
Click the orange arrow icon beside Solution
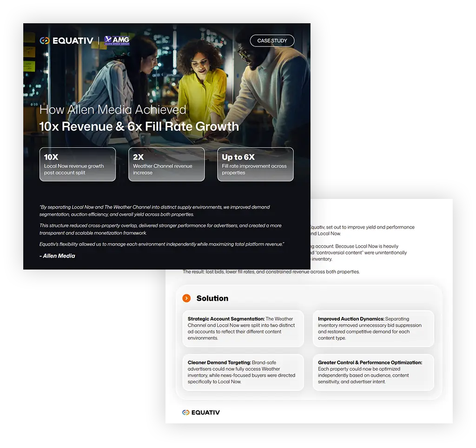pos(186,298)
